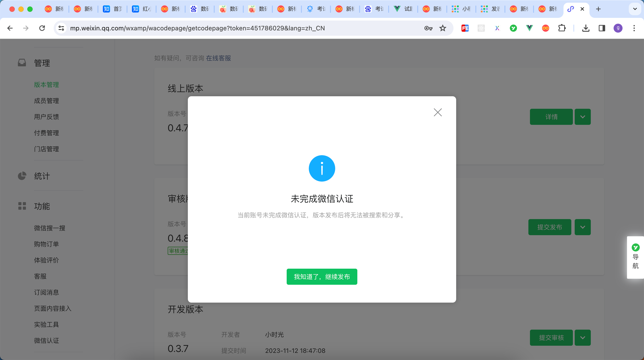Toggle the browser side panel icon
Screen dimensions: 644x360
coord(602,28)
